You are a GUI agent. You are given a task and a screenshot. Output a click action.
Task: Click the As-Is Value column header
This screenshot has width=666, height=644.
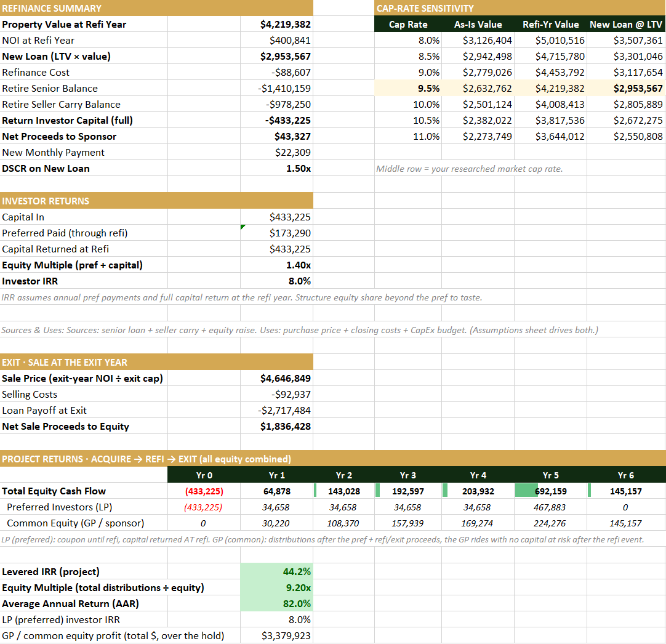coord(478,24)
